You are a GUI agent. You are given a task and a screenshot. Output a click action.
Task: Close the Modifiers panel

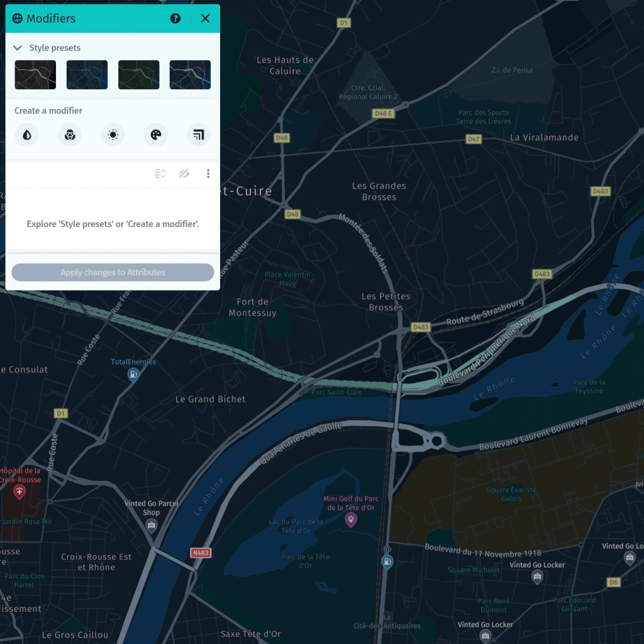click(x=205, y=18)
